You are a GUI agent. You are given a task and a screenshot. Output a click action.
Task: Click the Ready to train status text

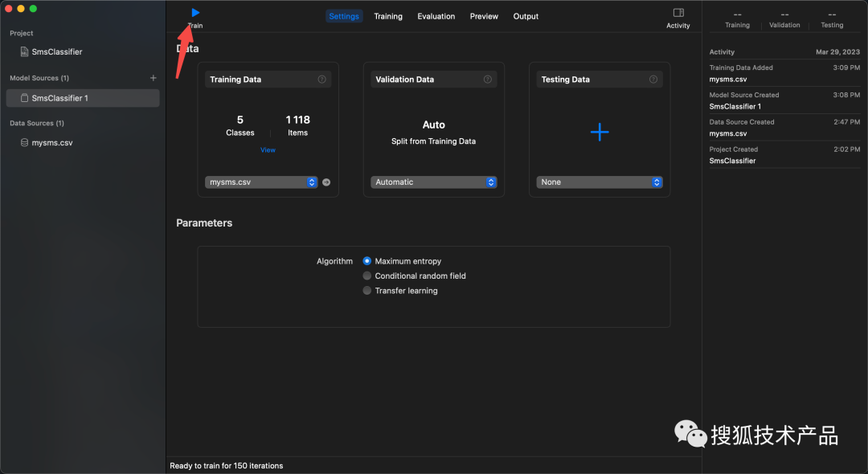click(x=227, y=466)
